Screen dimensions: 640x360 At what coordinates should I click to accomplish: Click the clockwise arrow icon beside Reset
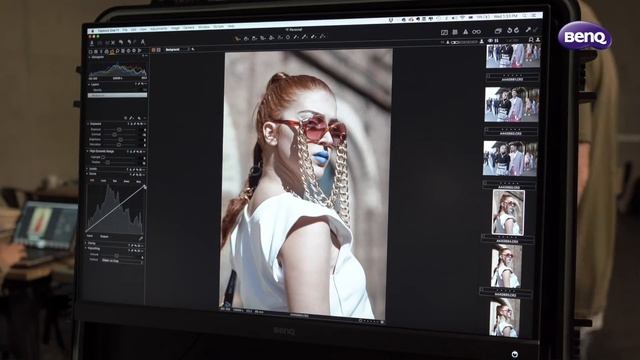516,31
